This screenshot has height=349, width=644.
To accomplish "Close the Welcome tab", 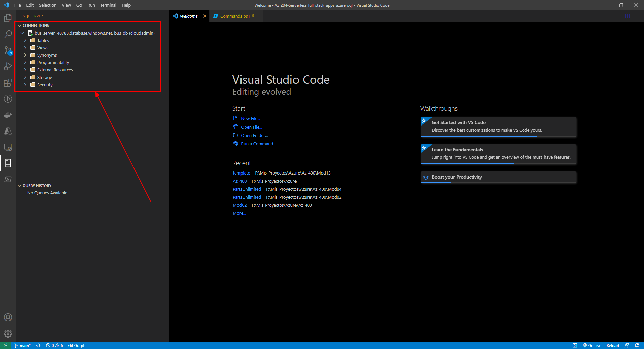I will click(205, 16).
